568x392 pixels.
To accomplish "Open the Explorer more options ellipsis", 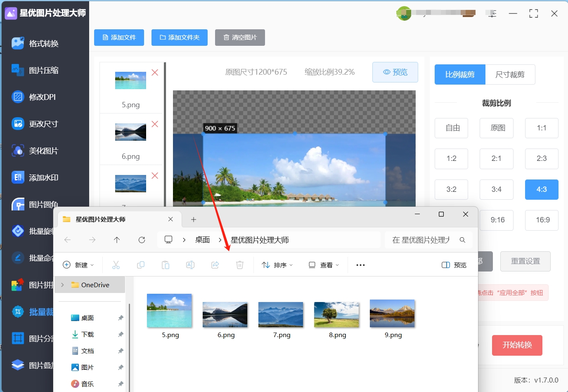I will pos(360,265).
